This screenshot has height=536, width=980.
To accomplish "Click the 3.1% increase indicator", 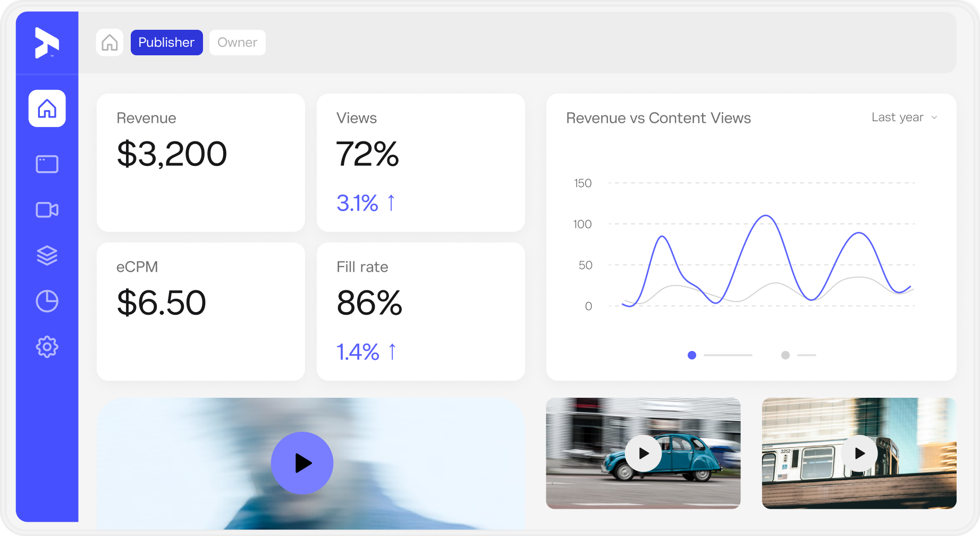I will point(366,203).
